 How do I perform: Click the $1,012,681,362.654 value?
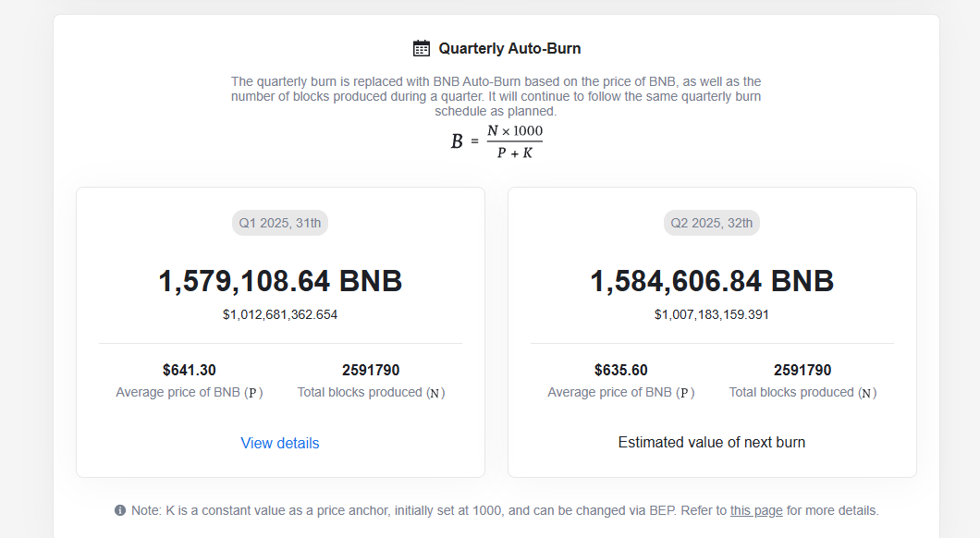[x=280, y=314]
